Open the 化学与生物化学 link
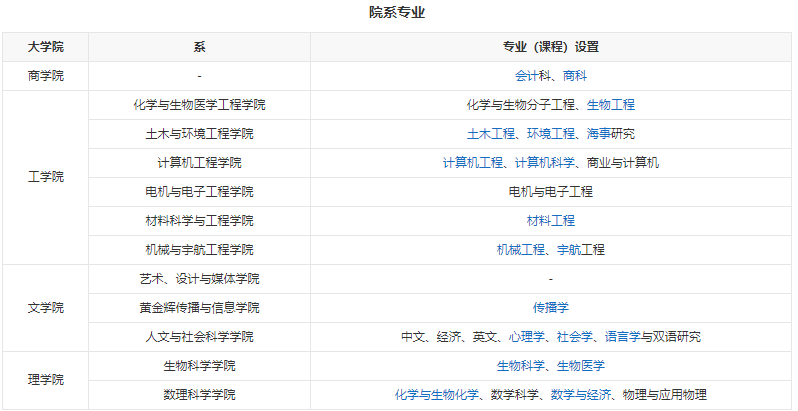 coord(437,395)
